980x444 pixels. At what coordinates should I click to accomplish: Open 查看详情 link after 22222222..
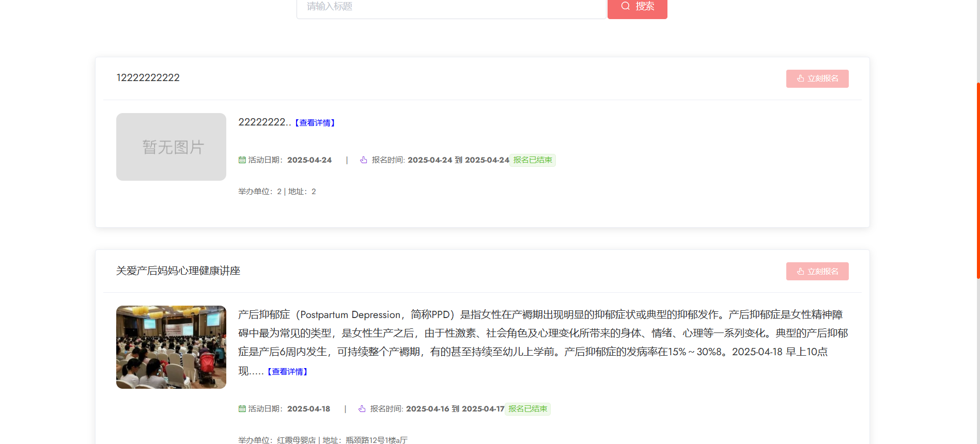(315, 123)
